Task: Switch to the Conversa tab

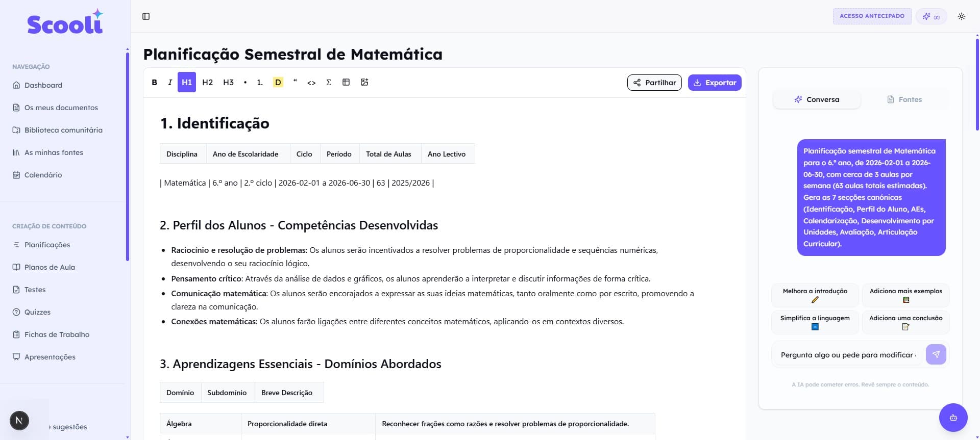Action: [x=817, y=99]
